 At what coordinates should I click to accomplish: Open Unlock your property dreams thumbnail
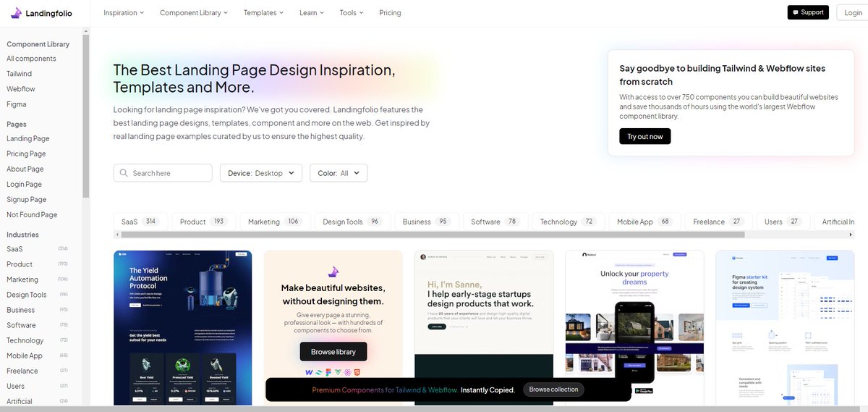click(x=634, y=327)
